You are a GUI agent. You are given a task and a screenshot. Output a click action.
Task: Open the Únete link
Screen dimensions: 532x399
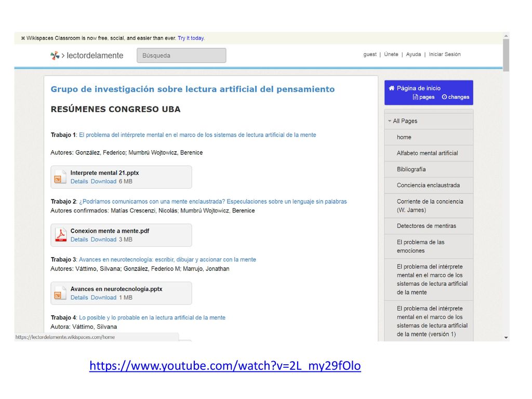pyautogui.click(x=391, y=54)
